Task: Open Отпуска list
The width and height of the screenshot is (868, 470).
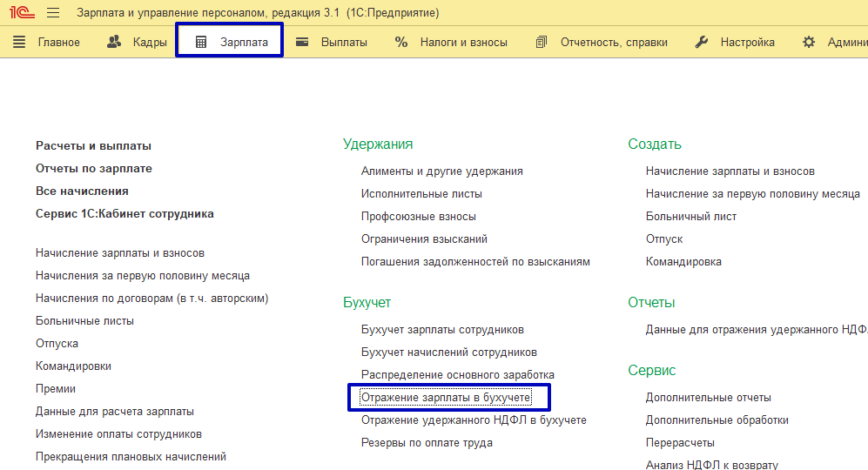Action: [x=57, y=344]
